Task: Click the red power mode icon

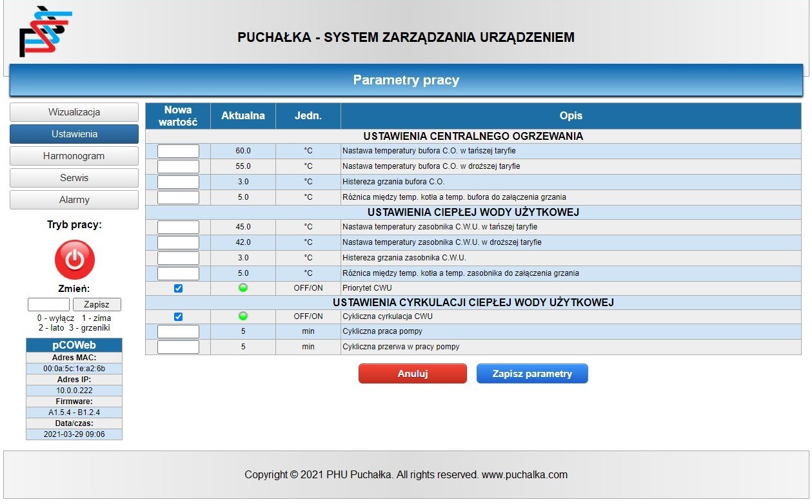Action: click(75, 259)
